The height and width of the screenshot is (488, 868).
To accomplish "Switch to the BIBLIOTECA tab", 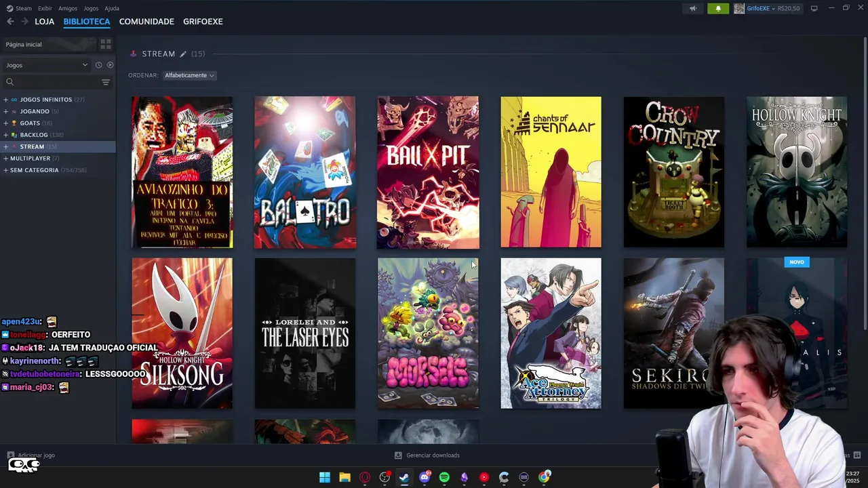I will tap(87, 22).
